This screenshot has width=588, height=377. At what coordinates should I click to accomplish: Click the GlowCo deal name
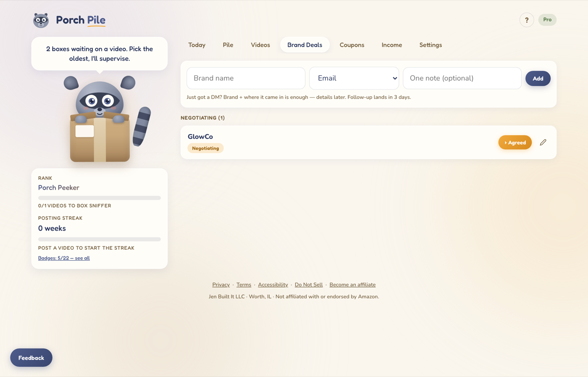[200, 137]
